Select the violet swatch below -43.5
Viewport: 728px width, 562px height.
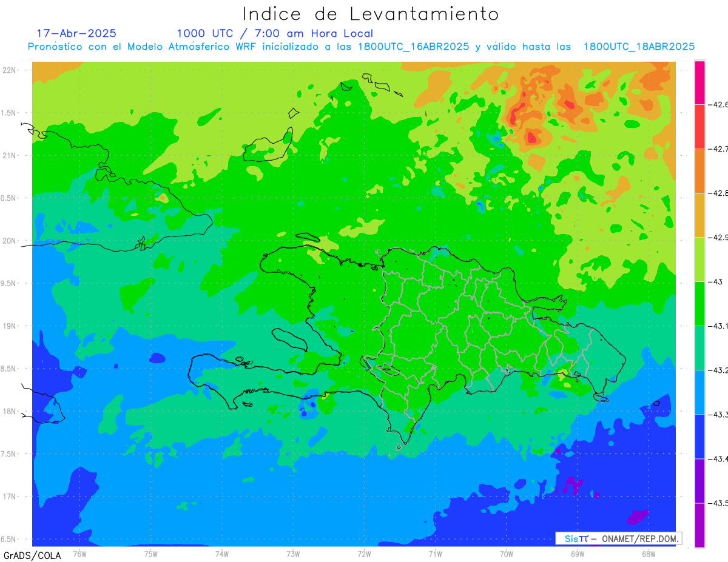(699, 524)
